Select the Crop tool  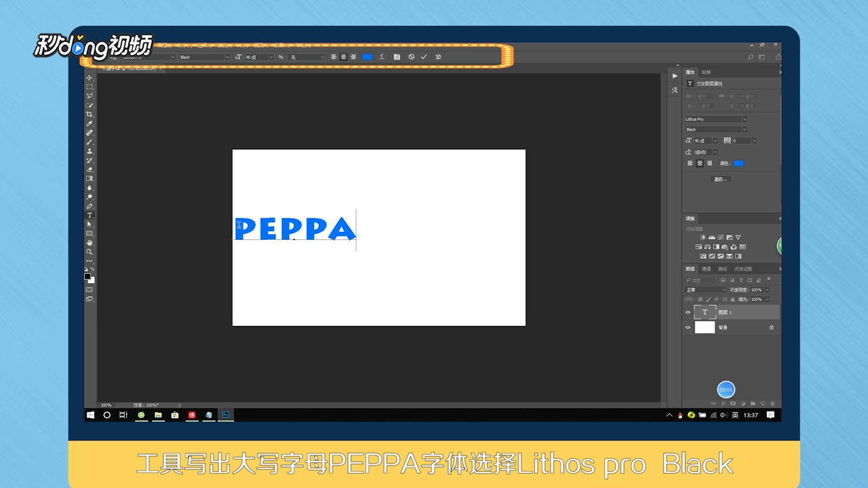[90, 115]
